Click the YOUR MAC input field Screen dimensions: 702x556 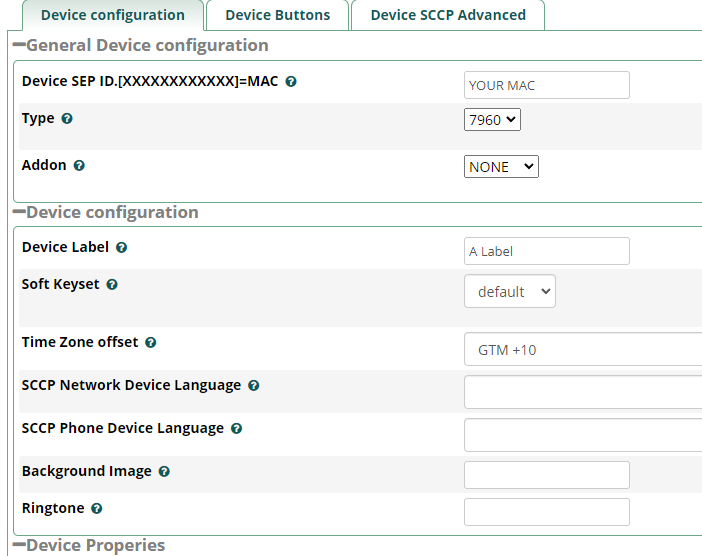547,85
